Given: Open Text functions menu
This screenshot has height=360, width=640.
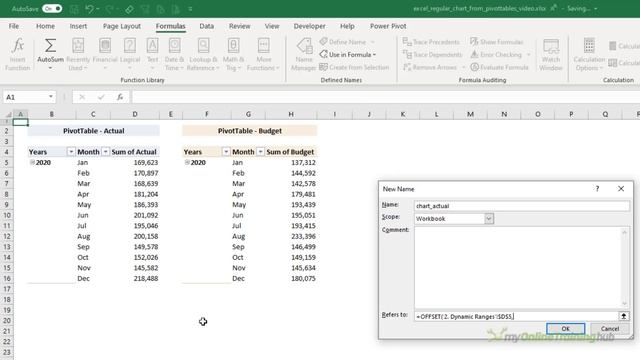Looking at the screenshot, I should [x=152, y=54].
